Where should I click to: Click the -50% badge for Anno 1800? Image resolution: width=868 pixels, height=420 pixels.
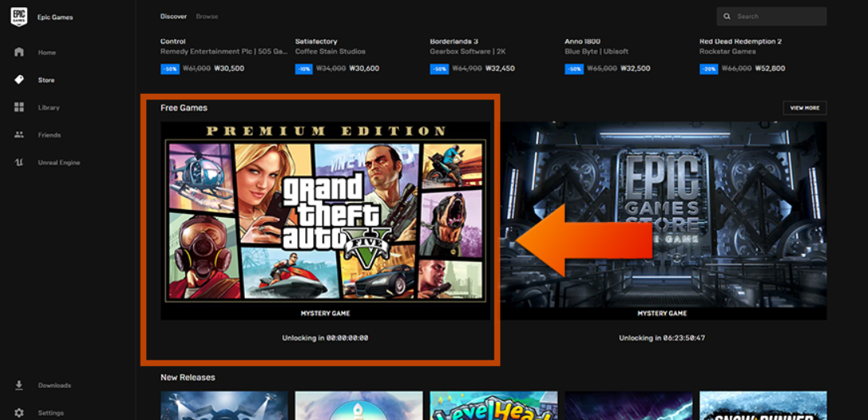(x=574, y=69)
